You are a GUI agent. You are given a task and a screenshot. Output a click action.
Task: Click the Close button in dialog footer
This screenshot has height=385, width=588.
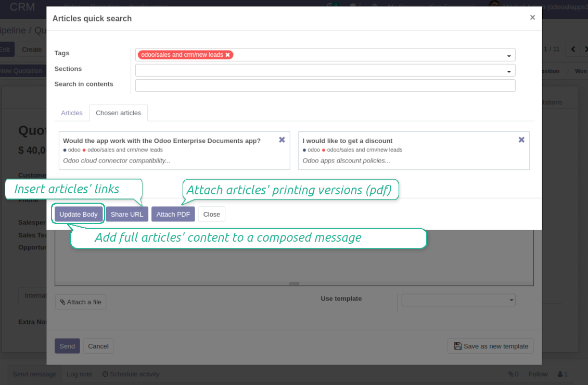pos(211,214)
